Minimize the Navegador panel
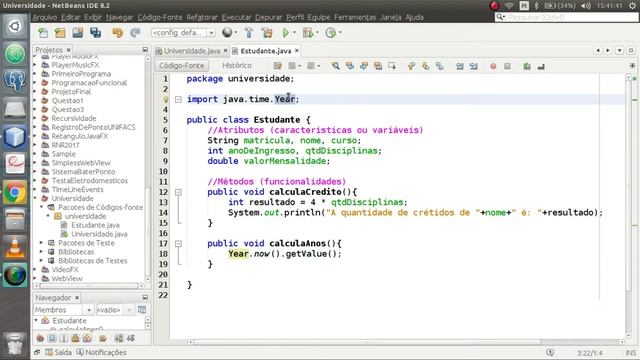Image resolution: width=640 pixels, height=360 pixels. point(145,297)
